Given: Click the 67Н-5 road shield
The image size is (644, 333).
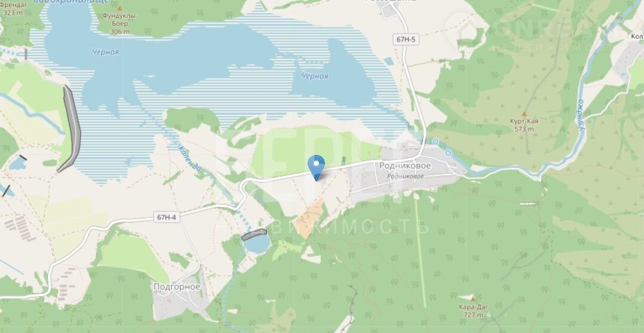Looking at the screenshot, I should coord(406,39).
